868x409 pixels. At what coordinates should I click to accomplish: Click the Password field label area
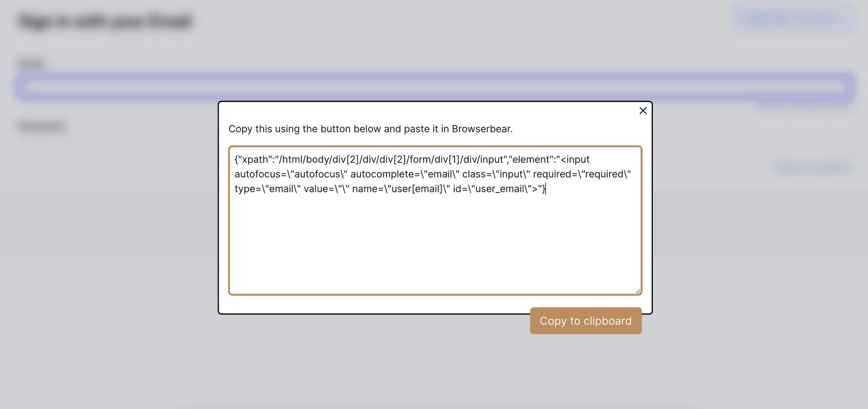tap(41, 126)
